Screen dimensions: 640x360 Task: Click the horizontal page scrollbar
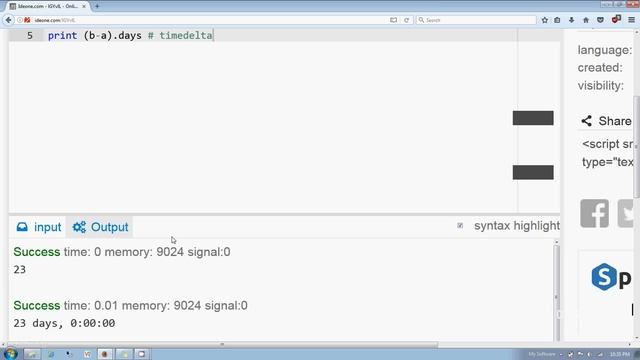coord(222,344)
